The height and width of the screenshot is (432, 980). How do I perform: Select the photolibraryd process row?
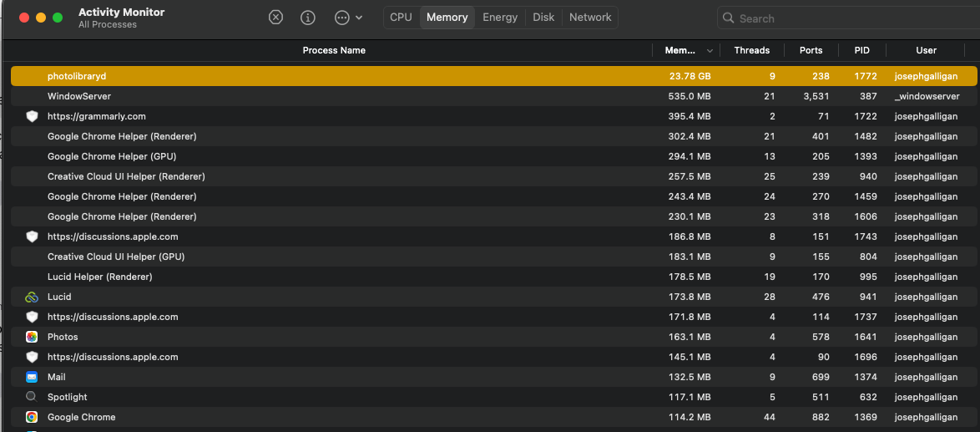click(493, 76)
